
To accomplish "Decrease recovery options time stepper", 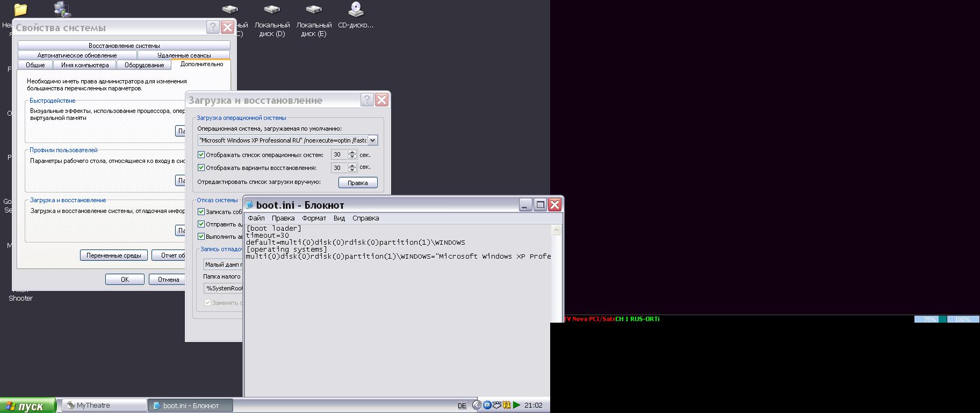I will pos(352,170).
